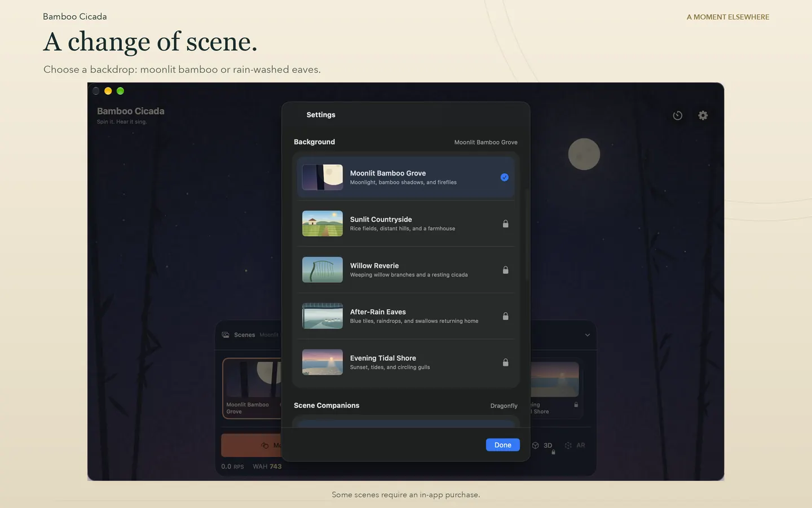Click the timer history icon
This screenshot has width=812, height=508.
click(678, 115)
